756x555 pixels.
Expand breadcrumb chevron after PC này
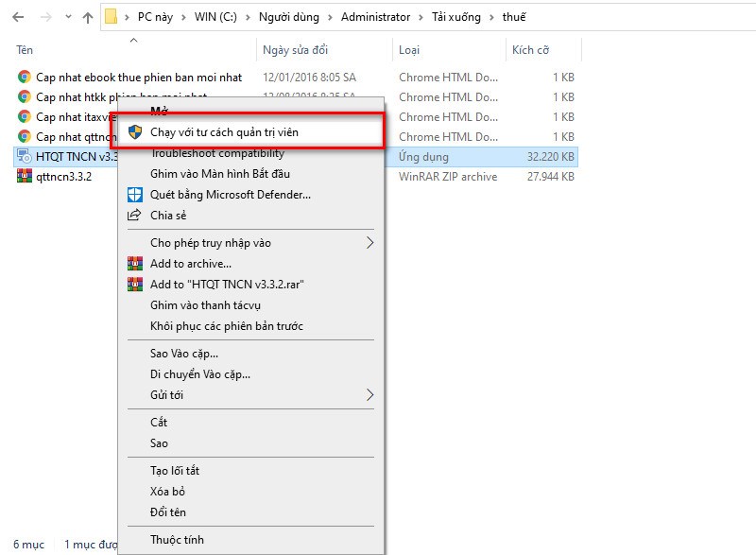point(183,18)
